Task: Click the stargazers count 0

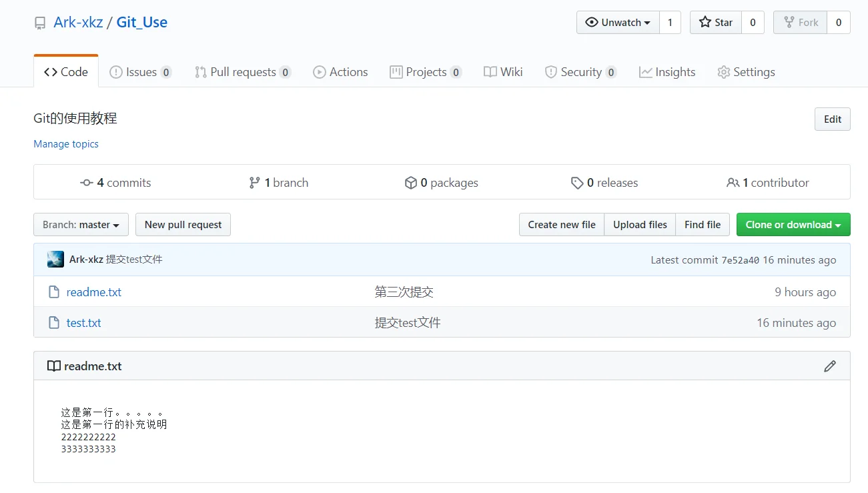Action: tap(753, 22)
